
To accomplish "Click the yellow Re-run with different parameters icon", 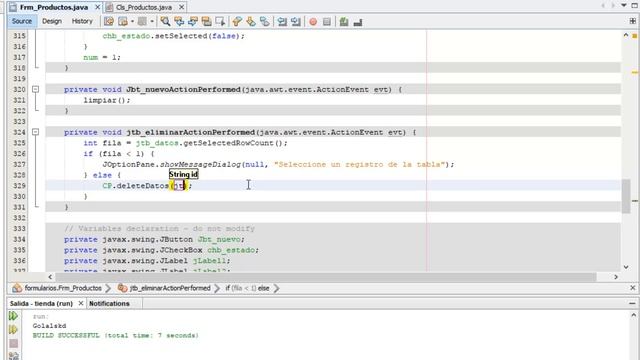I will coord(13,329).
